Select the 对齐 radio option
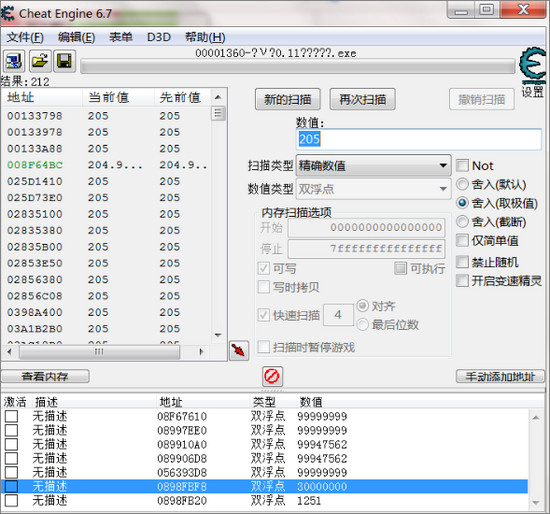 (363, 306)
